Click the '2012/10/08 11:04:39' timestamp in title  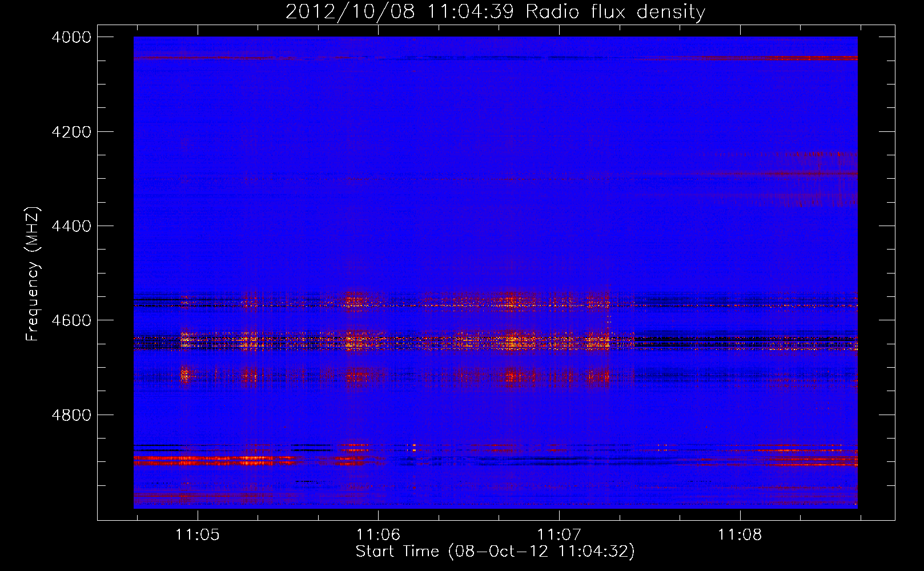pyautogui.click(x=400, y=12)
